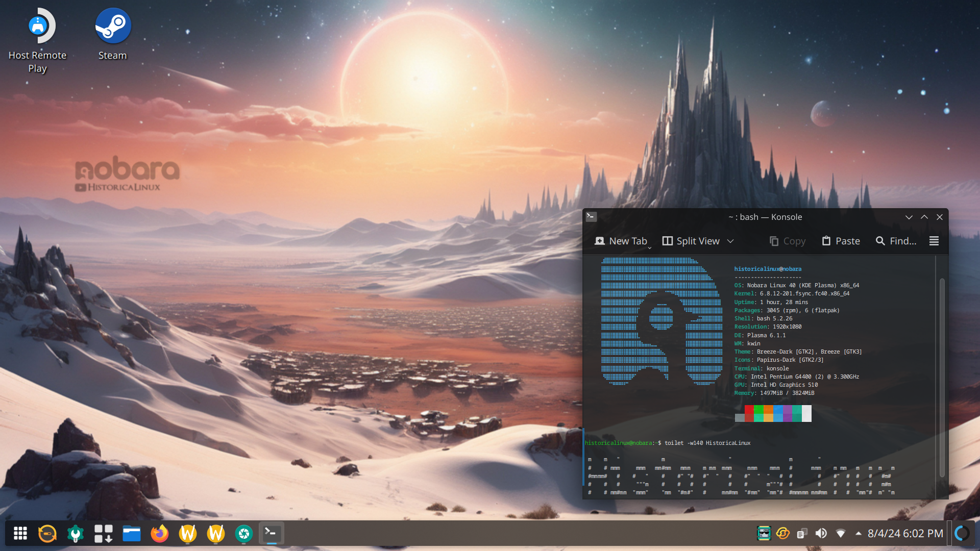Click Split View in Konsole toolbar
This screenshot has height=551, width=980.
tap(691, 241)
